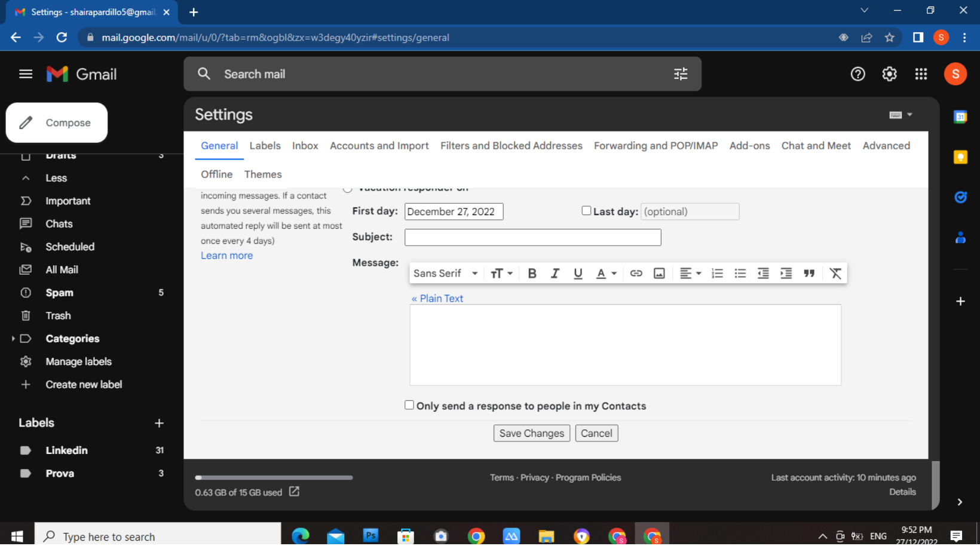Open Filters and Blocked Addresses tab

[511, 146]
